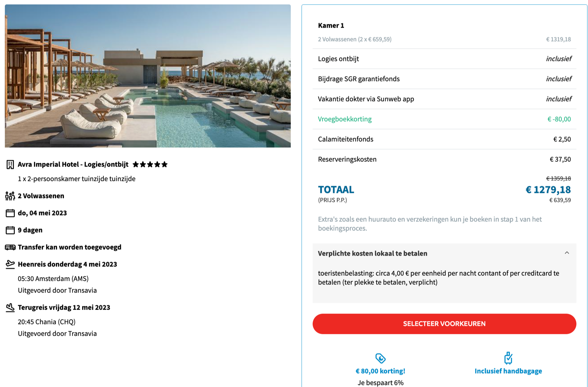The image size is (588, 387).
Task: Collapse the Verplichte kosten chevron
Action: tap(567, 253)
